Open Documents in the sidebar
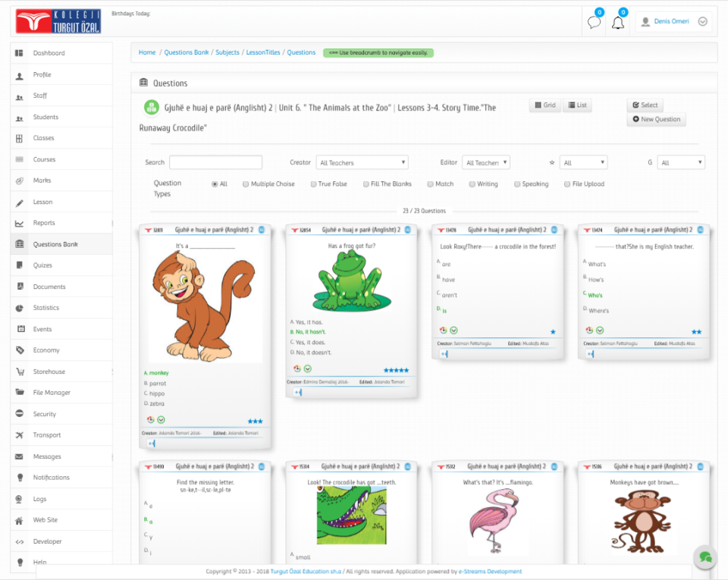Viewport: 728px width, 580px height. 61,287
